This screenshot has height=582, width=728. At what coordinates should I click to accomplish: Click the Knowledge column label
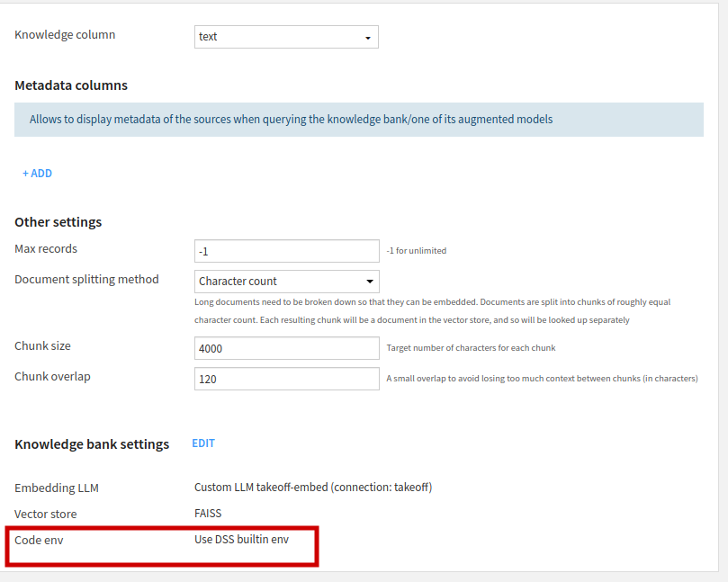click(65, 35)
